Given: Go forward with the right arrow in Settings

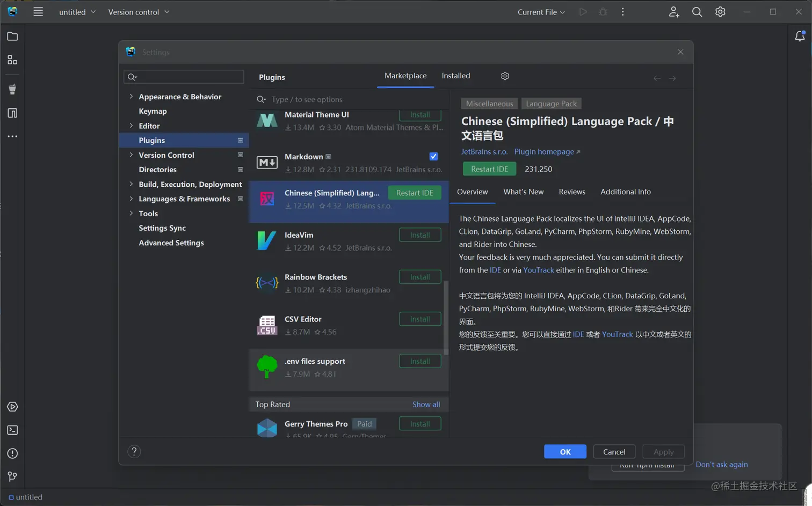Looking at the screenshot, I should [x=672, y=78].
